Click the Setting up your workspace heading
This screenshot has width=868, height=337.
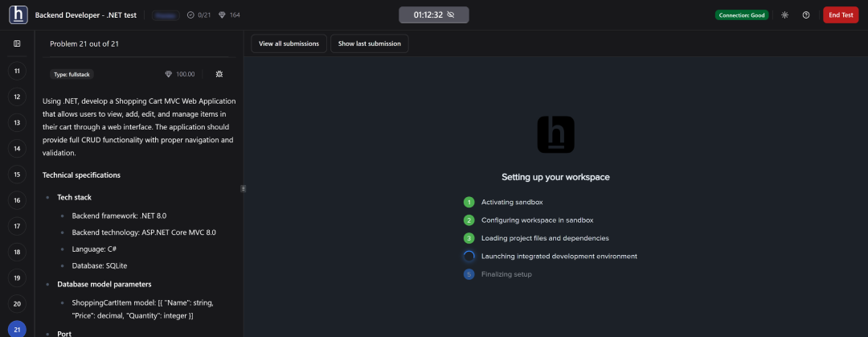click(x=556, y=178)
